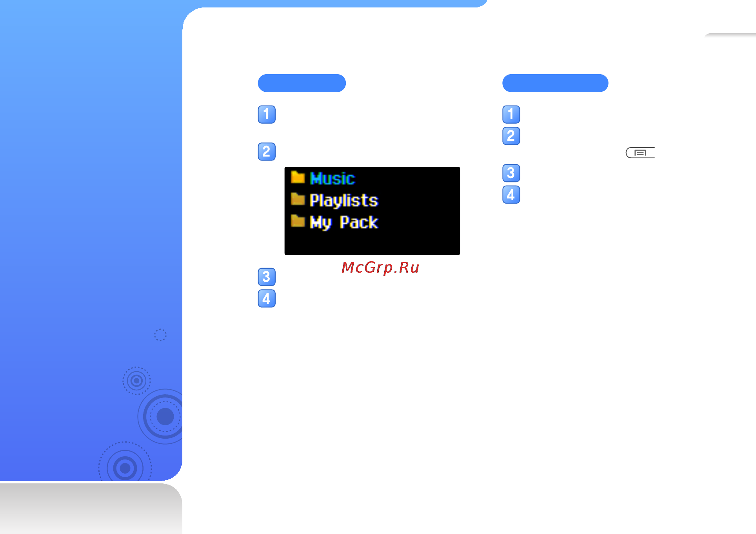
Task: Select the Music folder icon
Action: point(298,177)
